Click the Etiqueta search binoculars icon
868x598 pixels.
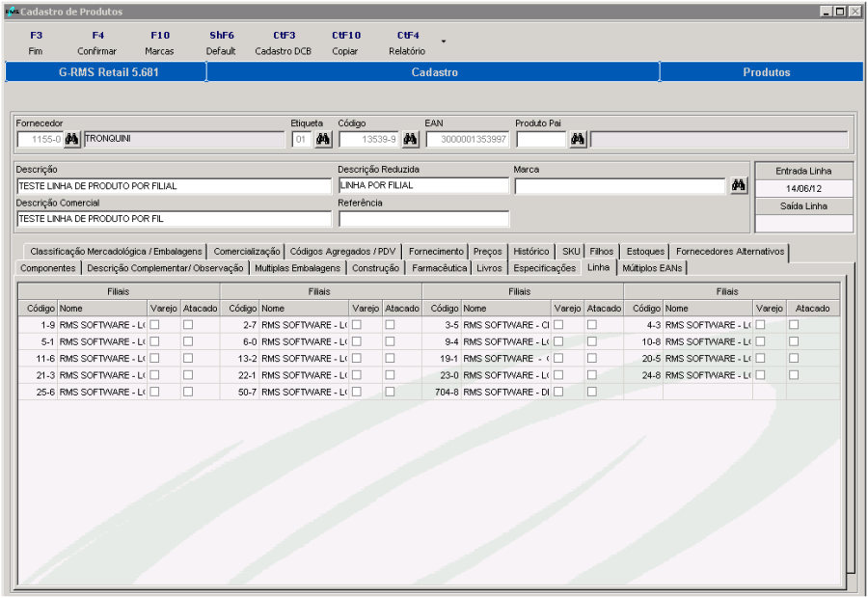pyautogui.click(x=323, y=138)
